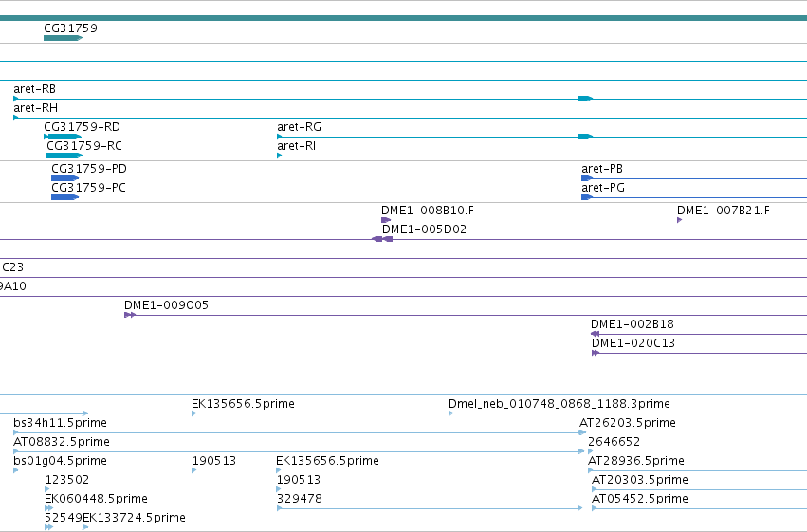This screenshot has height=532, width=807.
Task: Select the bs01g04.5prime EST label
Action: 60,461
